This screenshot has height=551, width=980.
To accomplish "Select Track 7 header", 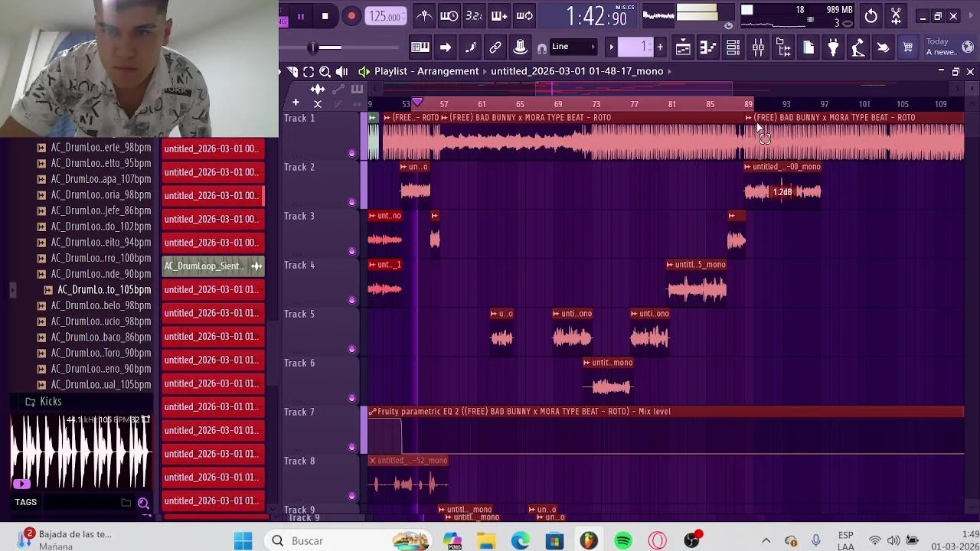I will point(319,430).
